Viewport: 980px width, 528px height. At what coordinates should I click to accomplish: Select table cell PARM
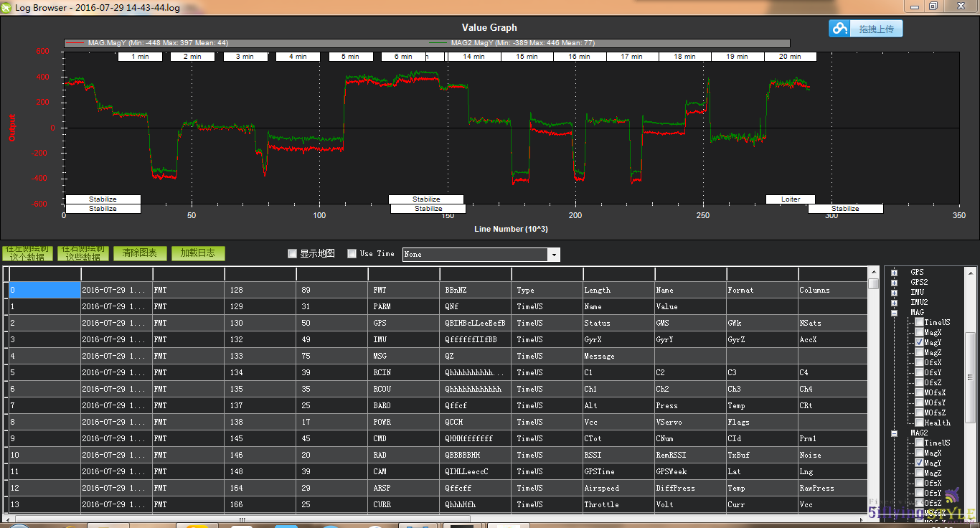403,306
